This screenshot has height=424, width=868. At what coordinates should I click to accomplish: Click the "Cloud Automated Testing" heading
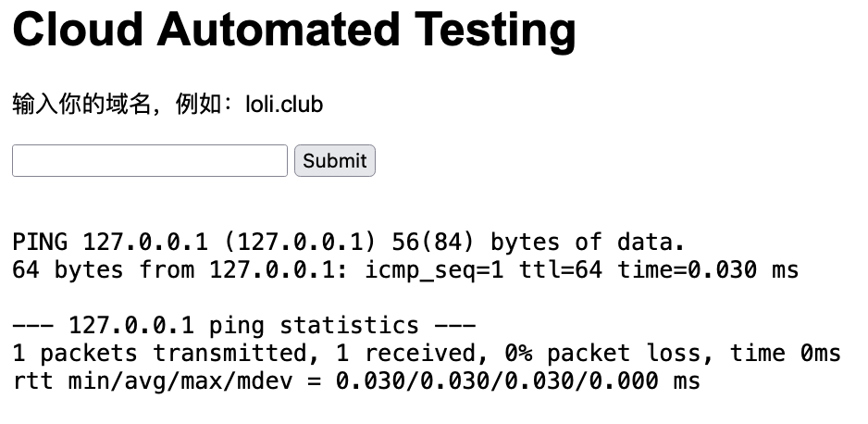[294, 30]
